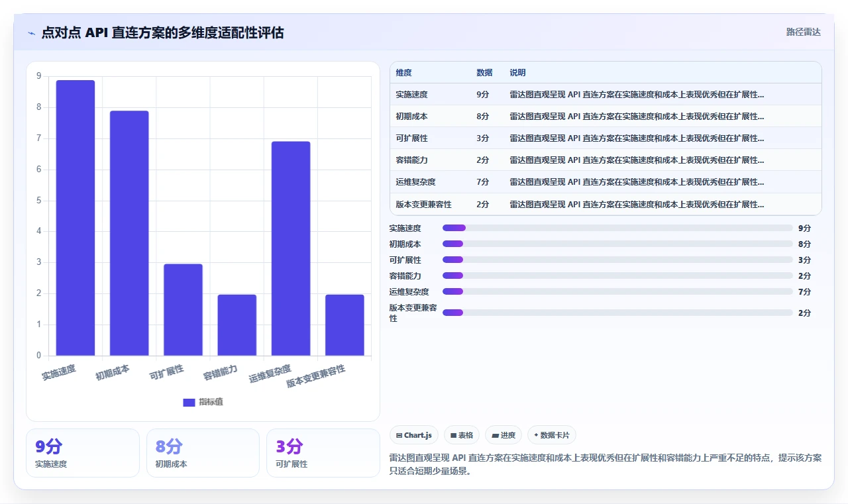Click the 路径雷达 label in header
The width and height of the screenshot is (848, 504).
point(803,32)
